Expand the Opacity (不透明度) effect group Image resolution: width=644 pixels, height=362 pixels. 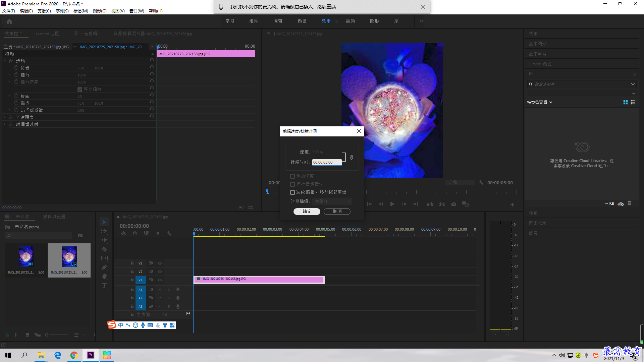5,117
